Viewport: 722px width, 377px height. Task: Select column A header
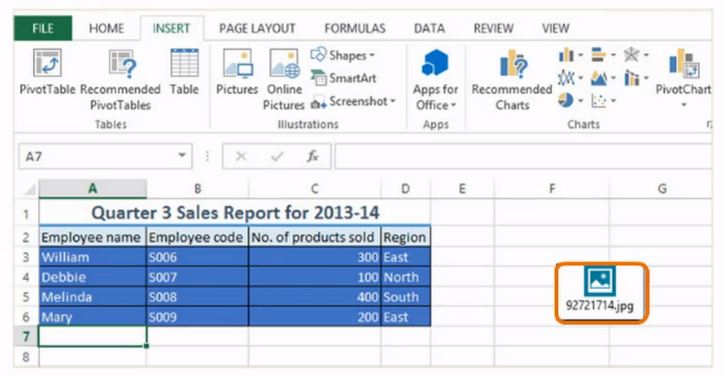pos(93,189)
